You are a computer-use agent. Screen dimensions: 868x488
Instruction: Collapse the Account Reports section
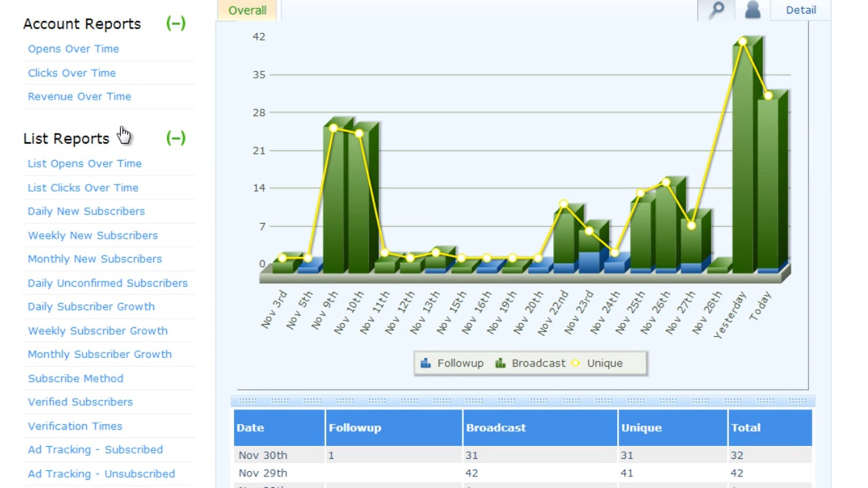(176, 23)
